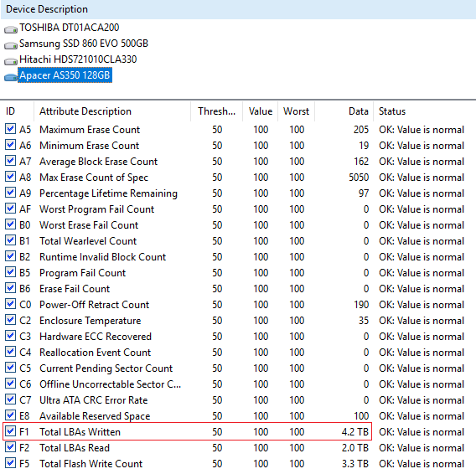Toggle C4 Reallocation Event Count checkbox
Viewport: 476px width, 474px height.
10,352
